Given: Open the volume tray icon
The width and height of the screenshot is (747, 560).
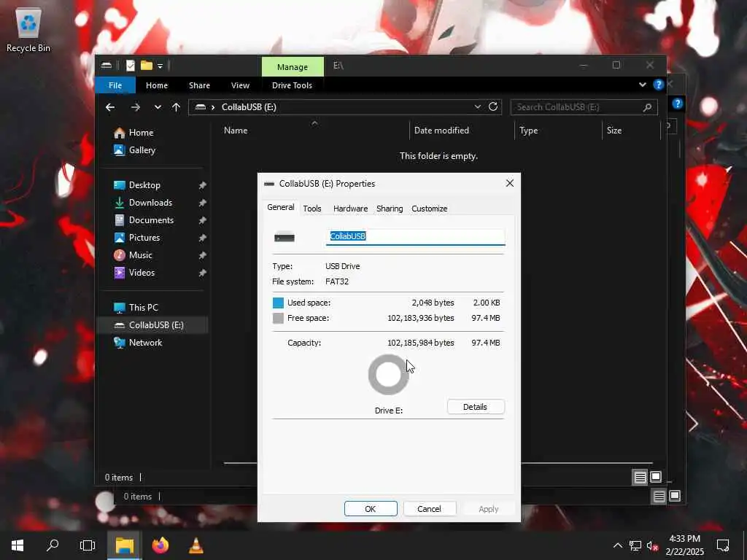Looking at the screenshot, I should (x=653, y=545).
